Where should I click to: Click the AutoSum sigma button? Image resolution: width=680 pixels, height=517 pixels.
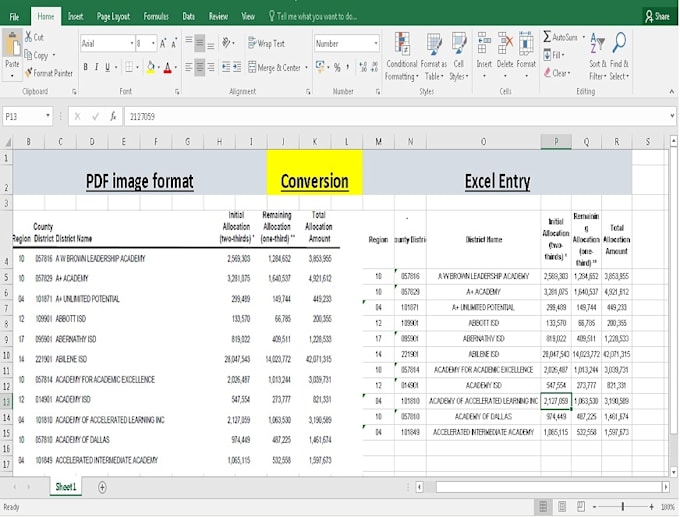point(560,37)
